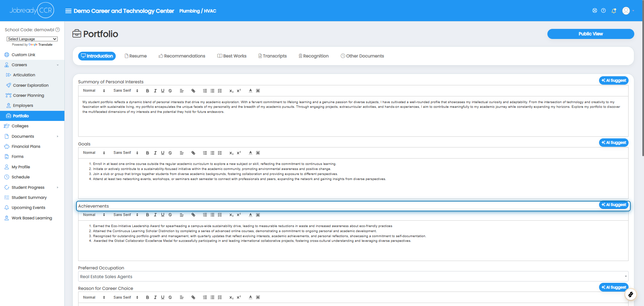Open the Recognition tab
644x306 pixels.
click(x=314, y=56)
